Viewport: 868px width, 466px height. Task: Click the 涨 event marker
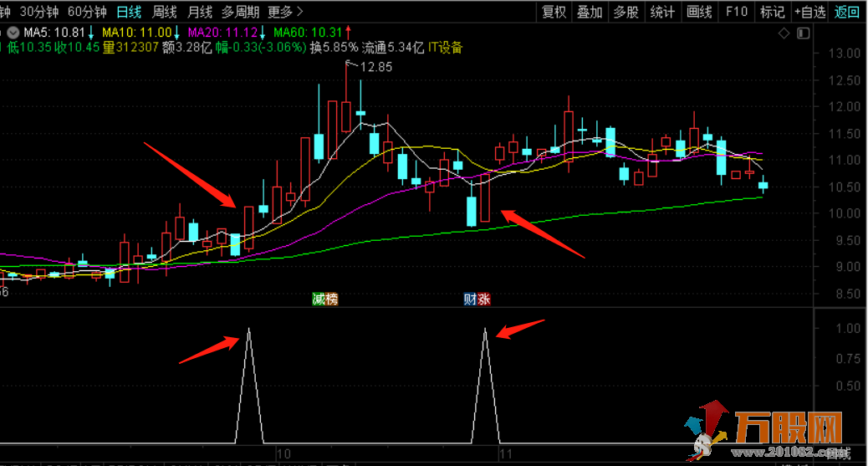(484, 300)
